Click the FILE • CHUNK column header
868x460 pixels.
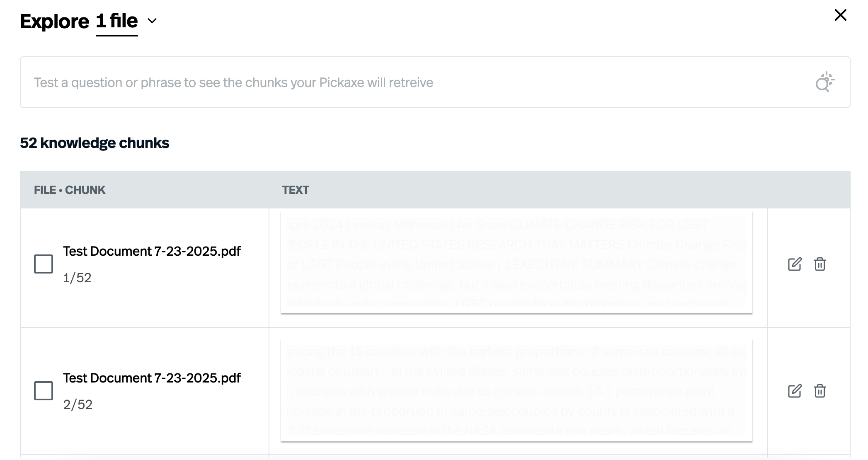pyautogui.click(x=70, y=190)
